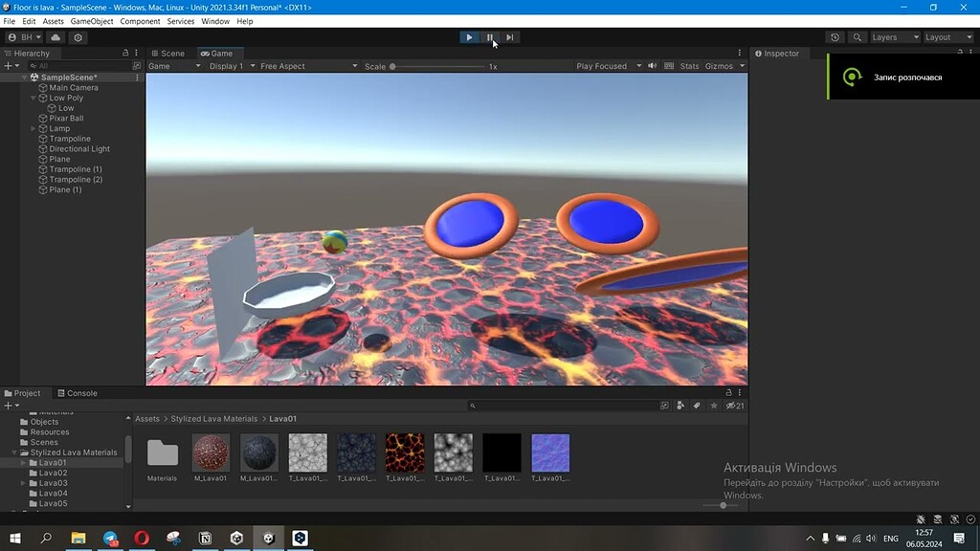Switch to the Scene tab
This screenshot has height=551, width=980.
[x=168, y=53]
